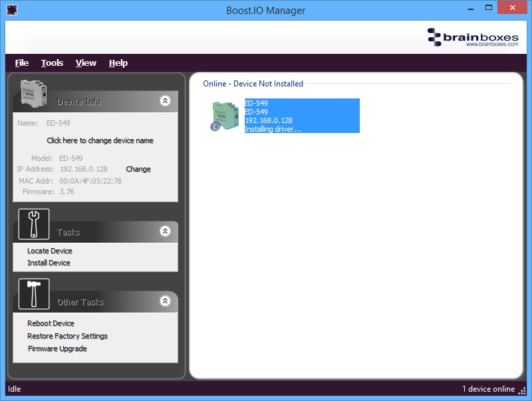This screenshot has height=401, width=532.
Task: Open the Help menu
Action: tap(118, 63)
